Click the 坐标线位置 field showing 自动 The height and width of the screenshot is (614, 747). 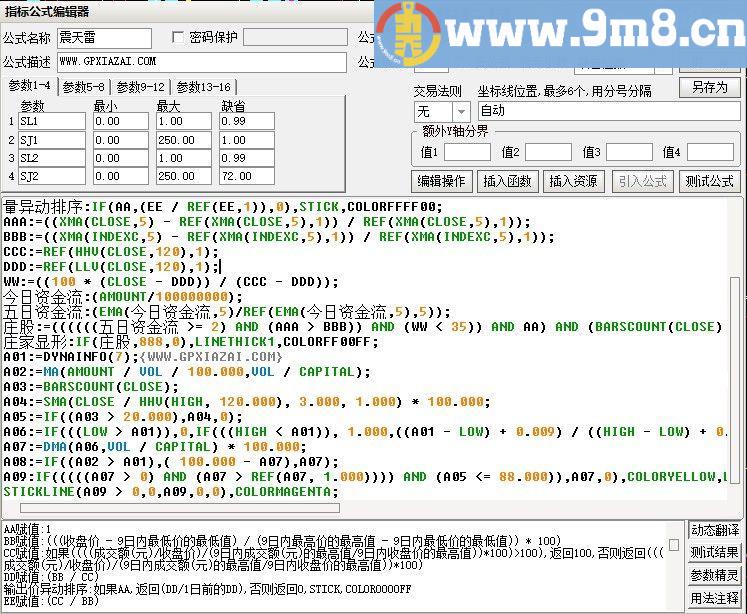tap(609, 111)
